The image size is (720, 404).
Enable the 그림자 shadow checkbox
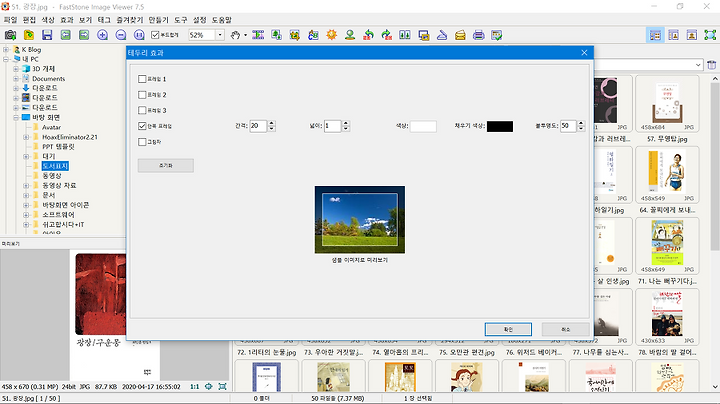(142, 142)
